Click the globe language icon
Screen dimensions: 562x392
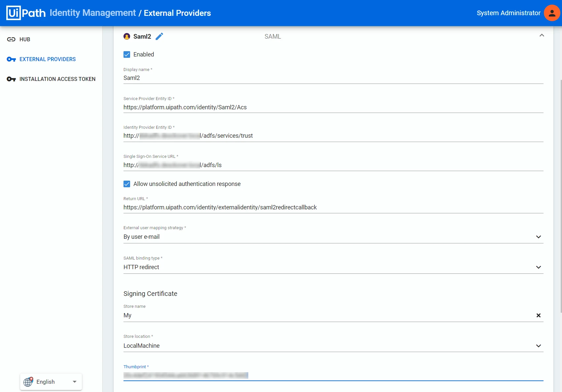pos(28,381)
